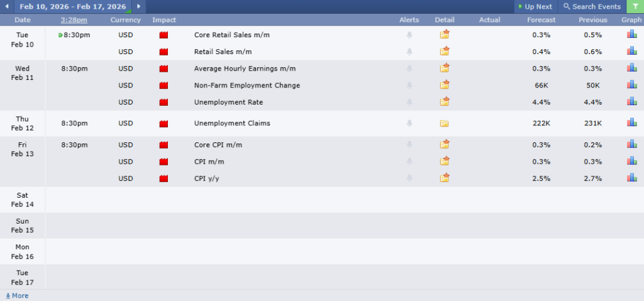Click the red impact marker for CPI y/y

tap(164, 179)
